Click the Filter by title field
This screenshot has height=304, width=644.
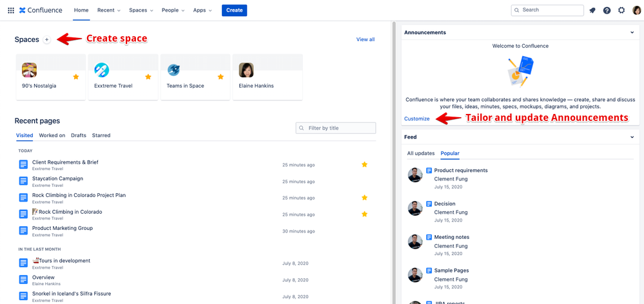pos(336,128)
